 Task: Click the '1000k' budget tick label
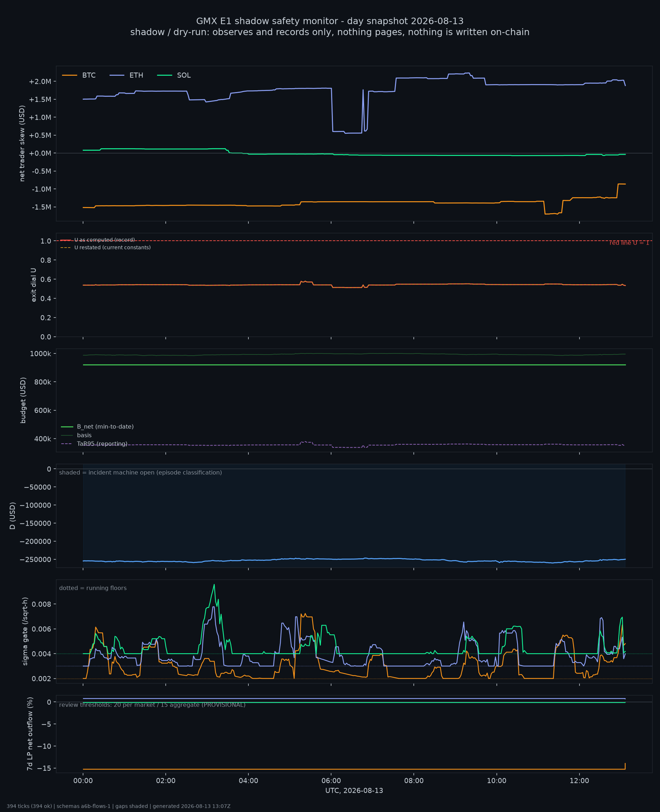[x=41, y=354]
